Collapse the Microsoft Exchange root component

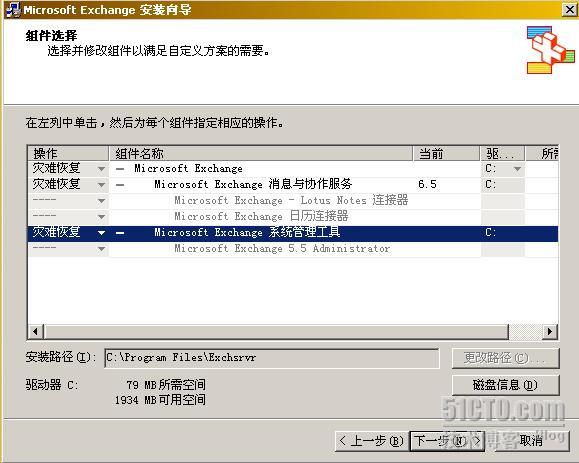(x=120, y=169)
